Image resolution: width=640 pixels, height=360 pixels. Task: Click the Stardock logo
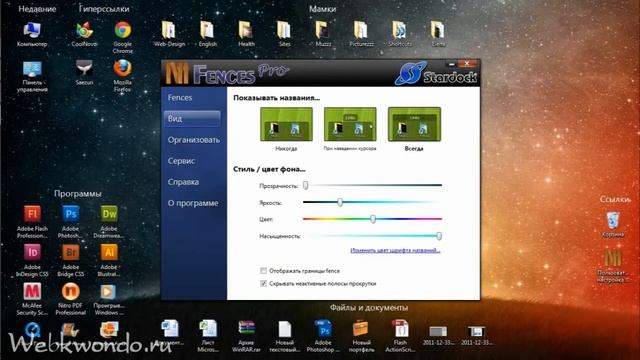point(436,74)
